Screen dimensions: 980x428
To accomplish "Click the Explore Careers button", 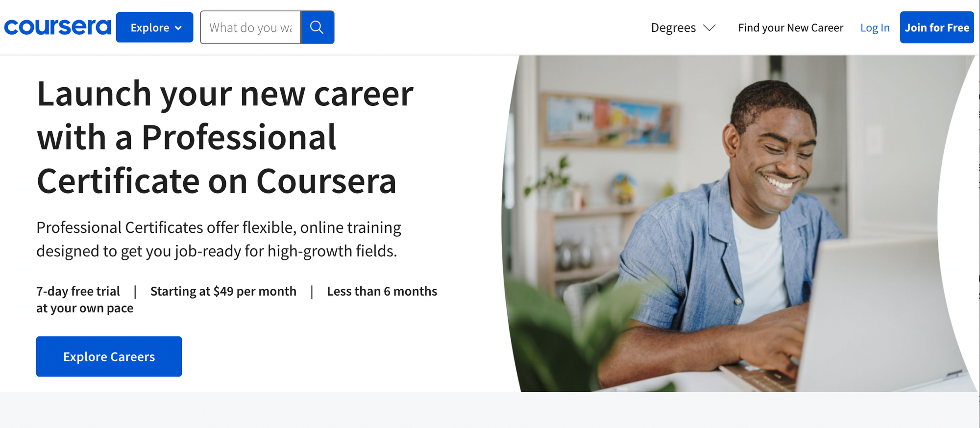I will coord(109,356).
